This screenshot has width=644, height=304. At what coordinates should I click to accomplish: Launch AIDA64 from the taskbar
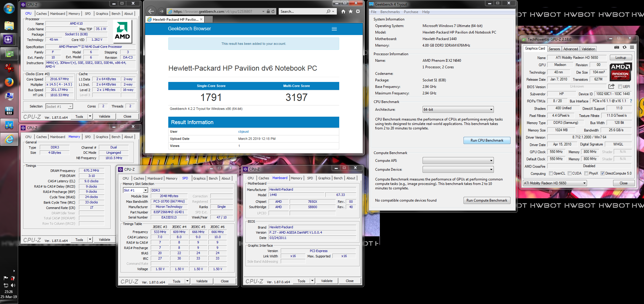(9, 68)
